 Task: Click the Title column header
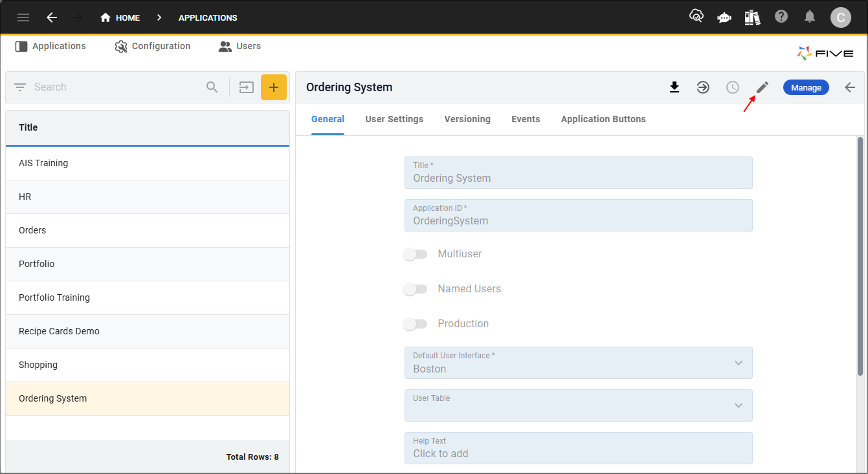(x=148, y=127)
